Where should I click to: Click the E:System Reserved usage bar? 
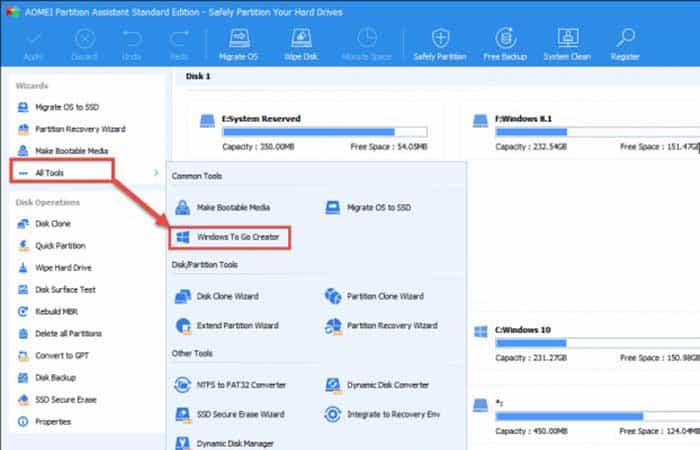[x=325, y=132]
